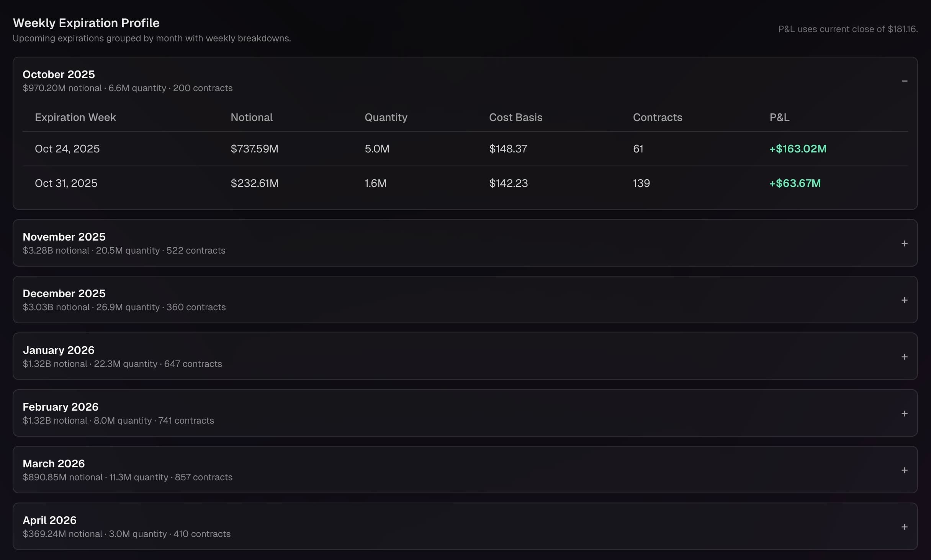Viewport: 931px width, 560px height.
Task: Click the Notional column header
Action: (x=251, y=117)
